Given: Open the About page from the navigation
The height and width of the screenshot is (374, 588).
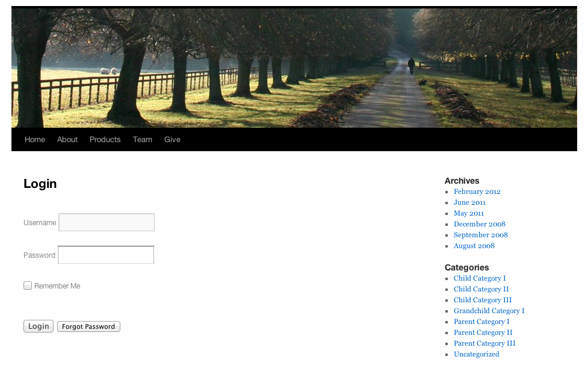Looking at the screenshot, I should [67, 139].
